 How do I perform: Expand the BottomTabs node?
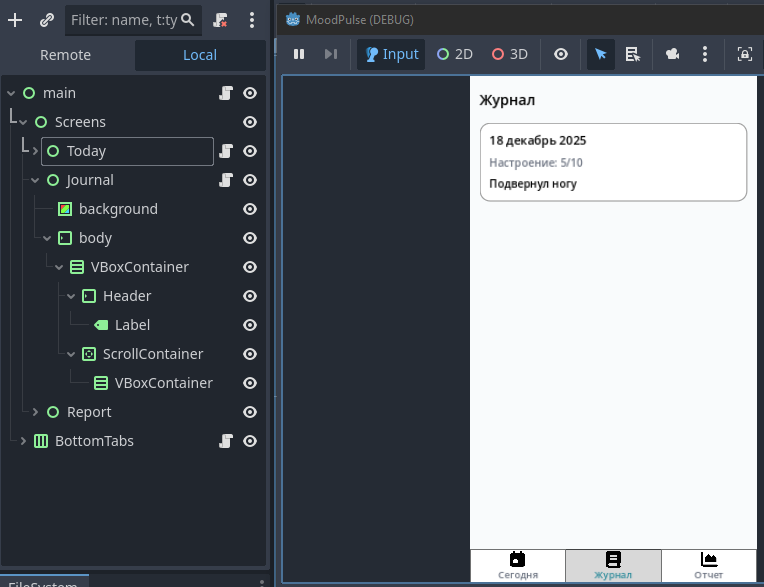point(24,441)
